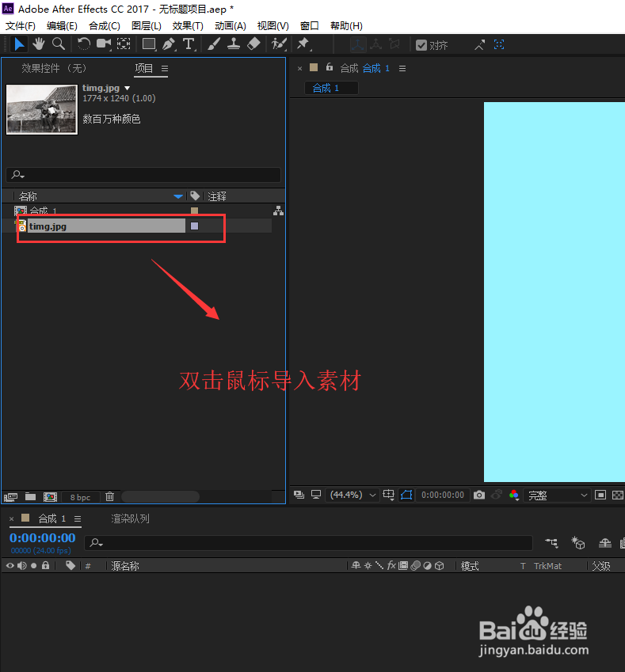The height and width of the screenshot is (672, 625).
Task: Open the 完整 resolution dropdown
Action: (557, 495)
